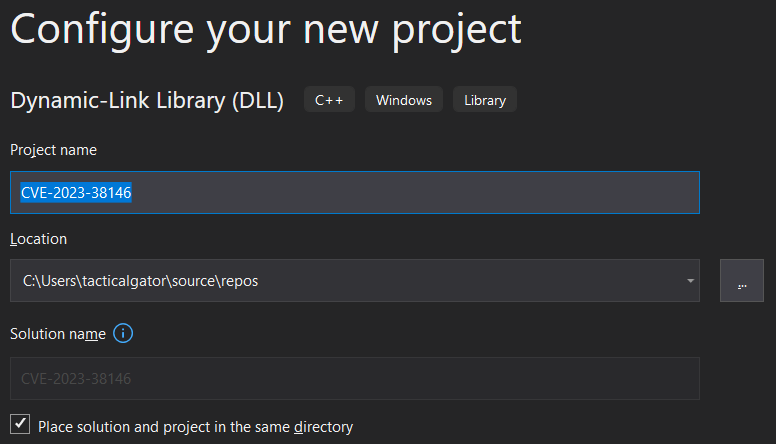Click the Solution name info icon
776x444 pixels.
click(123, 333)
